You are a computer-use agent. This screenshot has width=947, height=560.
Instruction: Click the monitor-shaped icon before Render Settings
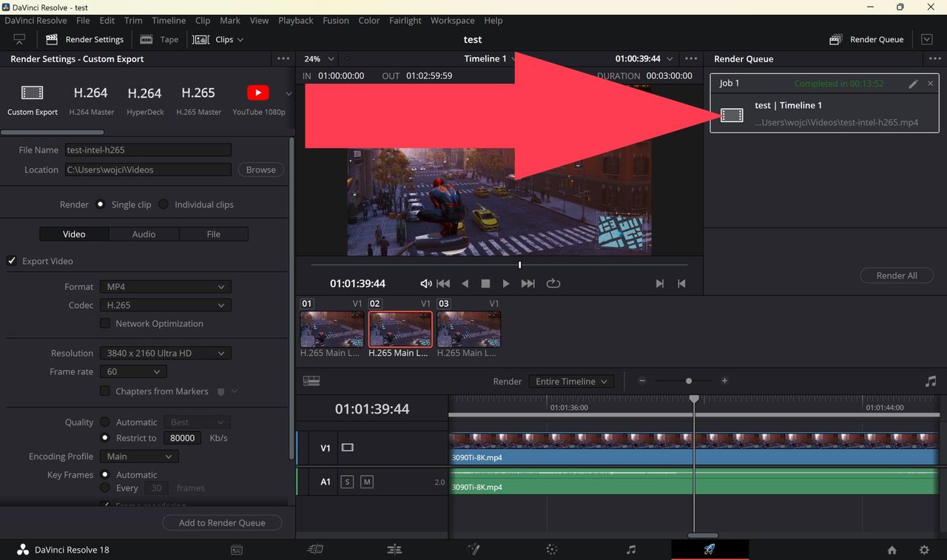pyautogui.click(x=19, y=39)
